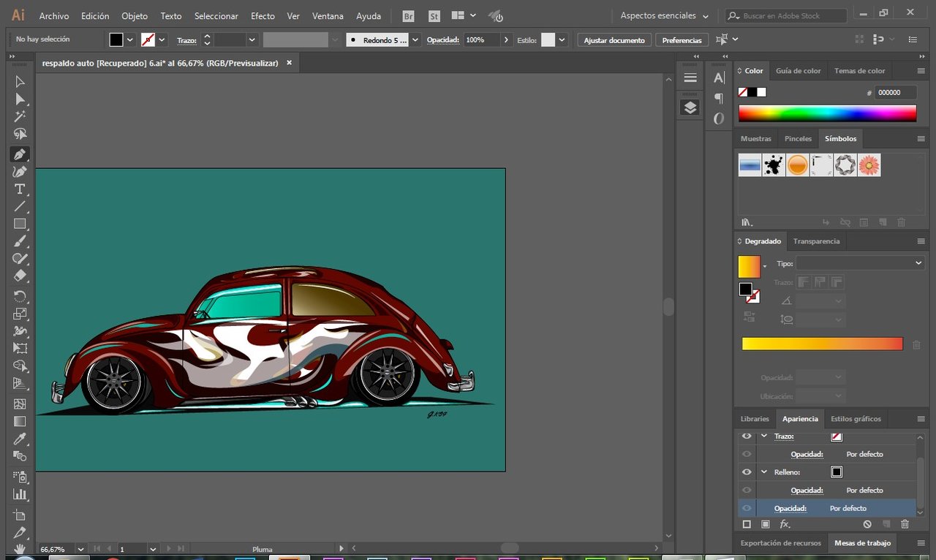Open the Symbol Libraries menu icon
The height and width of the screenshot is (560, 936).
747,222
